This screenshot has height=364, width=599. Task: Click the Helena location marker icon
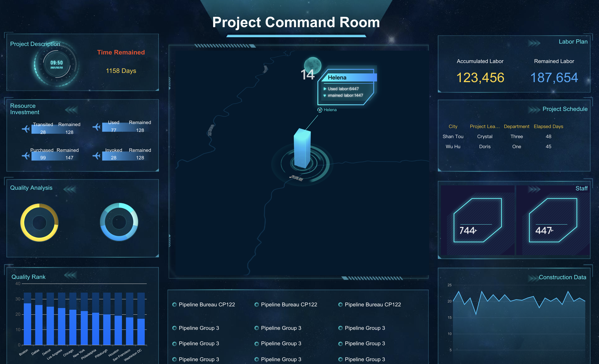320,110
